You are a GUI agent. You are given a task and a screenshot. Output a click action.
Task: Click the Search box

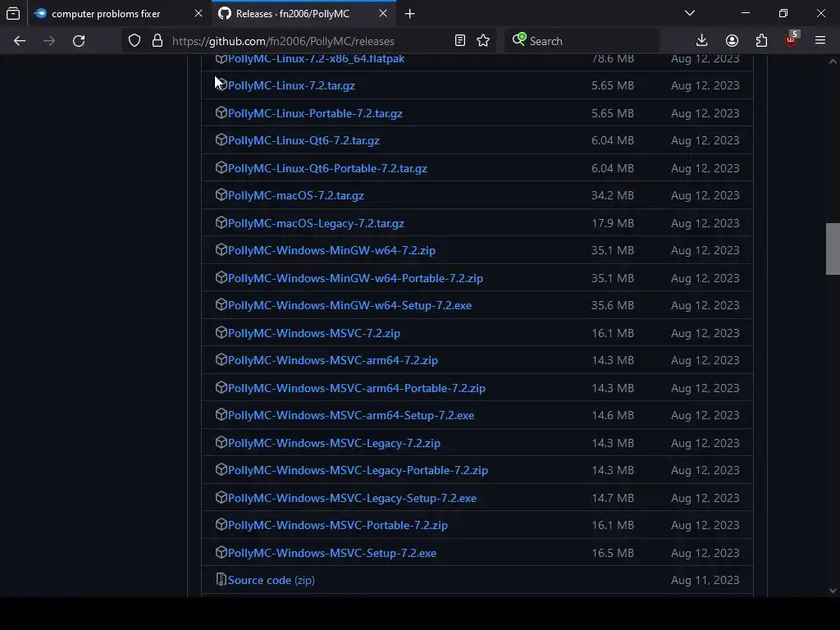pyautogui.click(x=582, y=41)
